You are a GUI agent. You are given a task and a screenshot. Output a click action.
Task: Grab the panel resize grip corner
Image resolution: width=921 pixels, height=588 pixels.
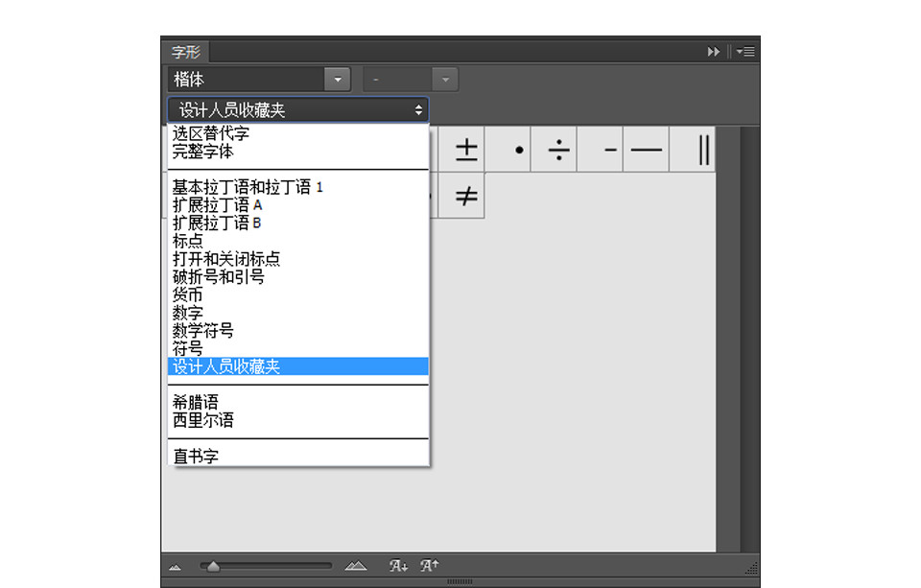pos(752,568)
